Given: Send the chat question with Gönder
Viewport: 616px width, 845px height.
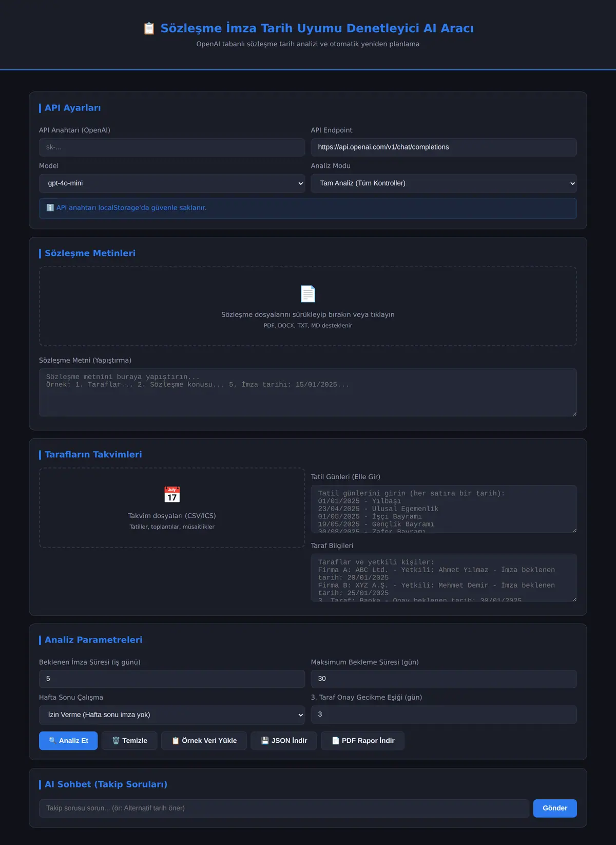Looking at the screenshot, I should pos(555,808).
